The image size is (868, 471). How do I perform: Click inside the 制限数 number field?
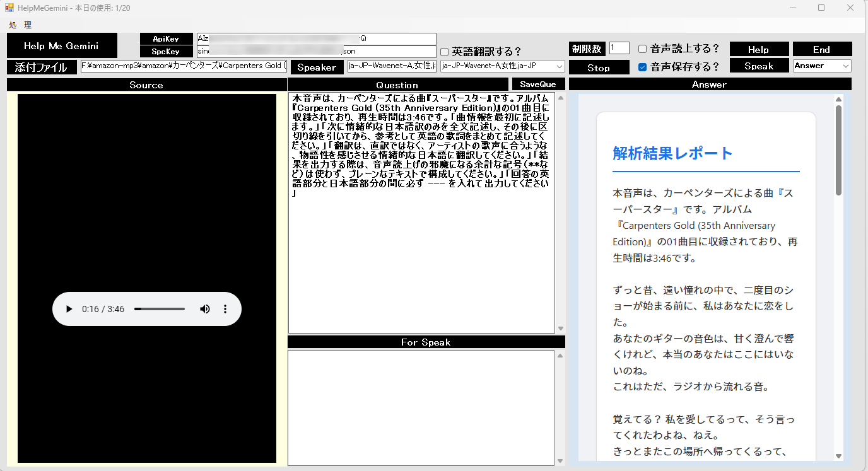pos(619,48)
